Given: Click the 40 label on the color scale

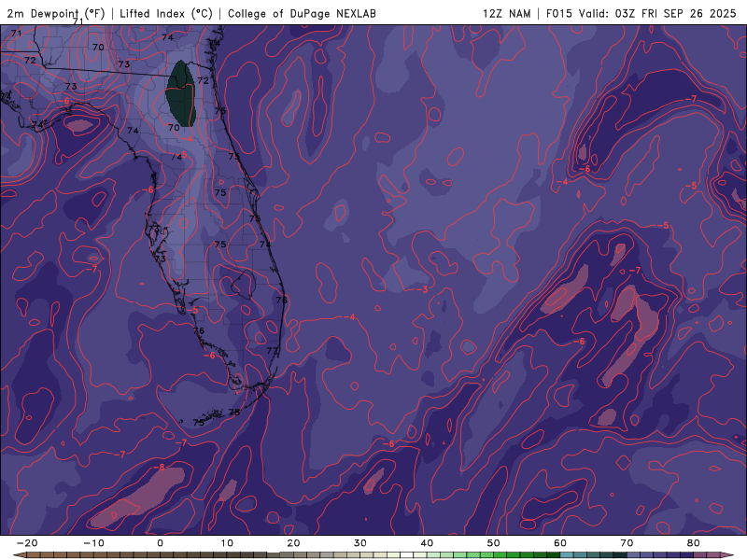Looking at the screenshot, I should pos(427,543).
